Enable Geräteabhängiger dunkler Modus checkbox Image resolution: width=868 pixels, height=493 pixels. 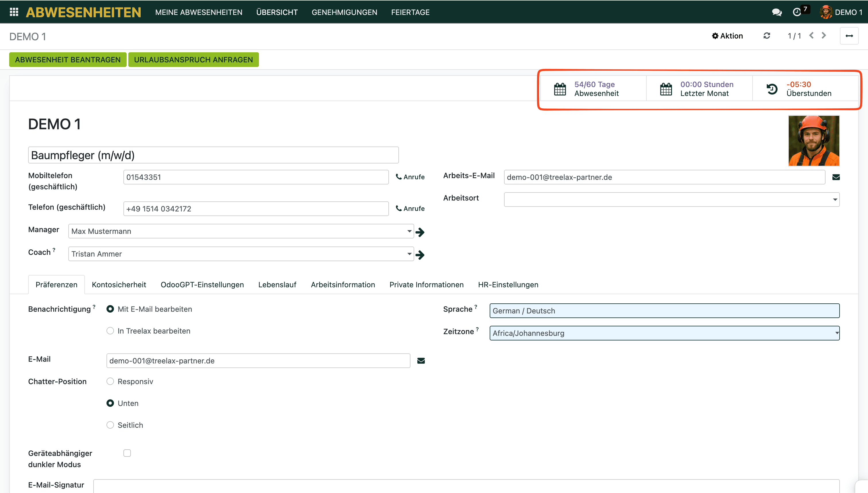pyautogui.click(x=127, y=453)
